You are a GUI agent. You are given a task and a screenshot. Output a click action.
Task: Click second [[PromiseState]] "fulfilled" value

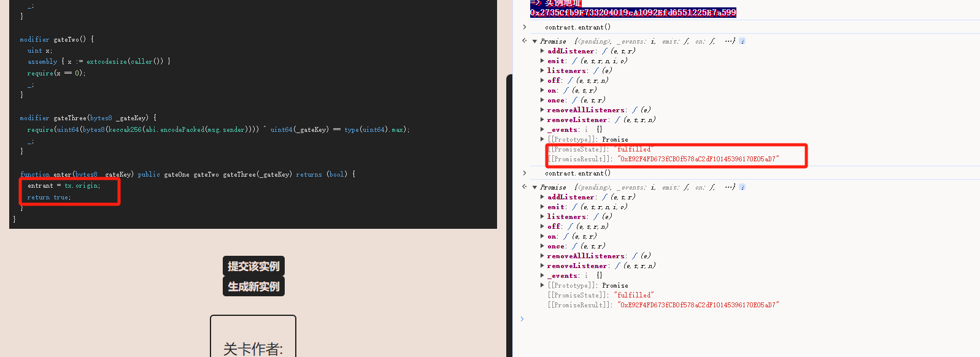[x=634, y=295]
